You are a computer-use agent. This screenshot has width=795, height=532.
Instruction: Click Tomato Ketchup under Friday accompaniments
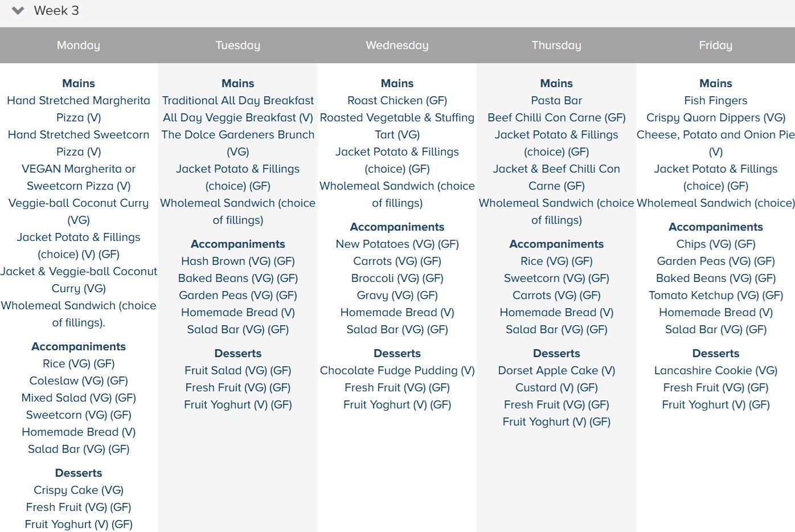coord(715,296)
